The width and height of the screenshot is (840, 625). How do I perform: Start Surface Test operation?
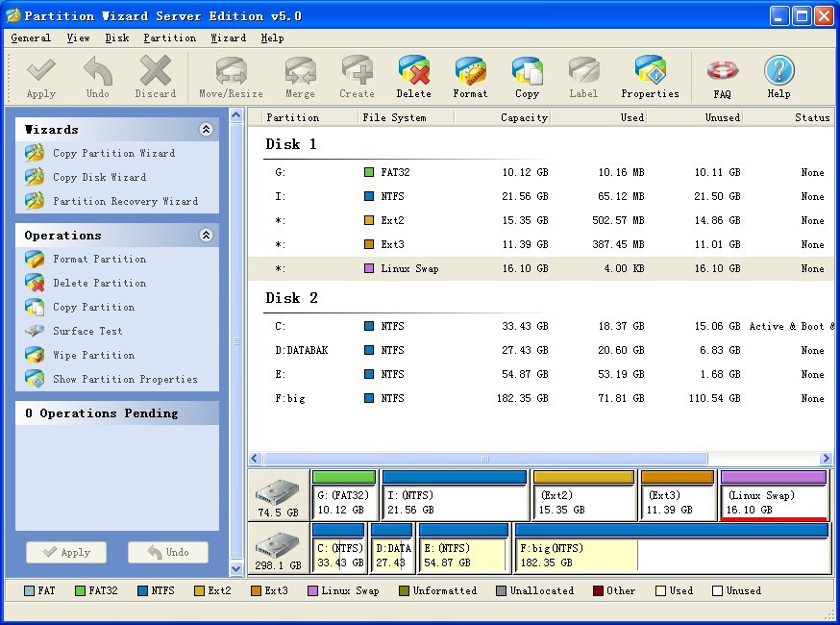74,332
